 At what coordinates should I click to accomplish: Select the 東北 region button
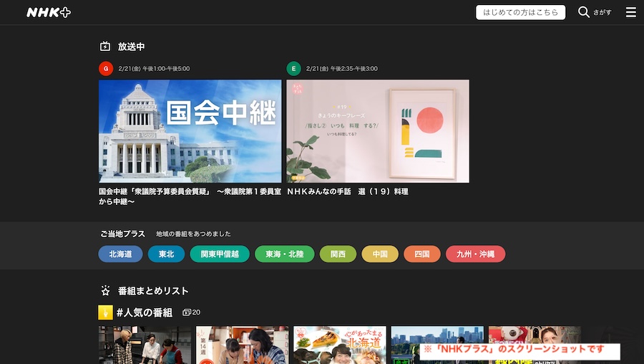tap(166, 254)
